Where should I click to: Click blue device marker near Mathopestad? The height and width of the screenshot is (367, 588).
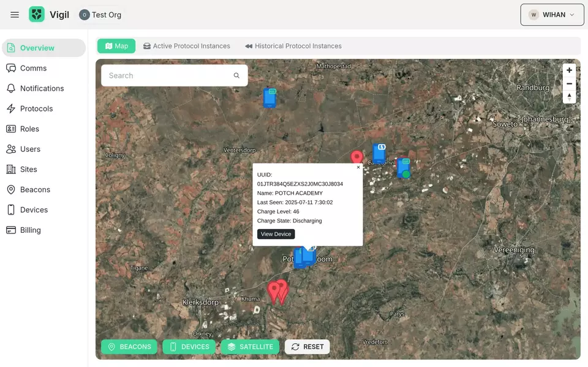coord(269,98)
